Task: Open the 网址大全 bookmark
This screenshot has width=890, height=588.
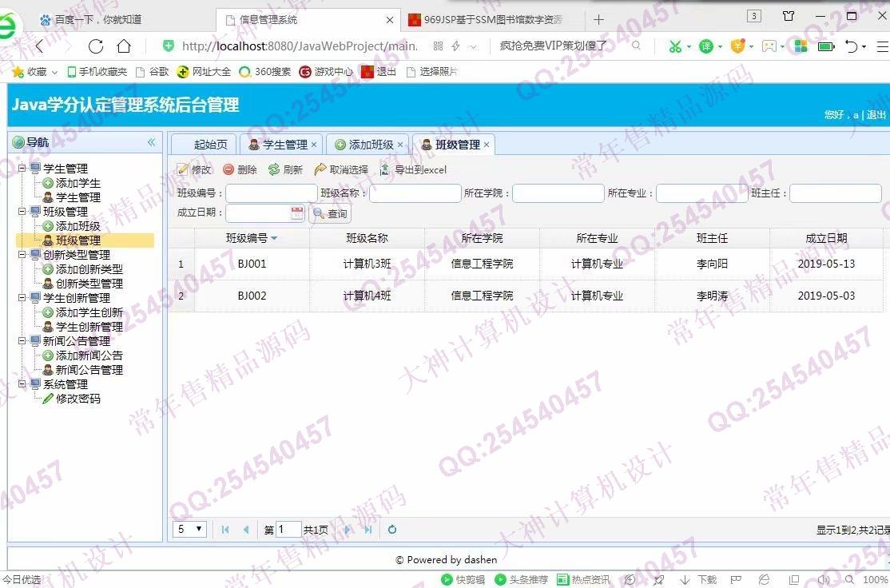Action: point(204,72)
